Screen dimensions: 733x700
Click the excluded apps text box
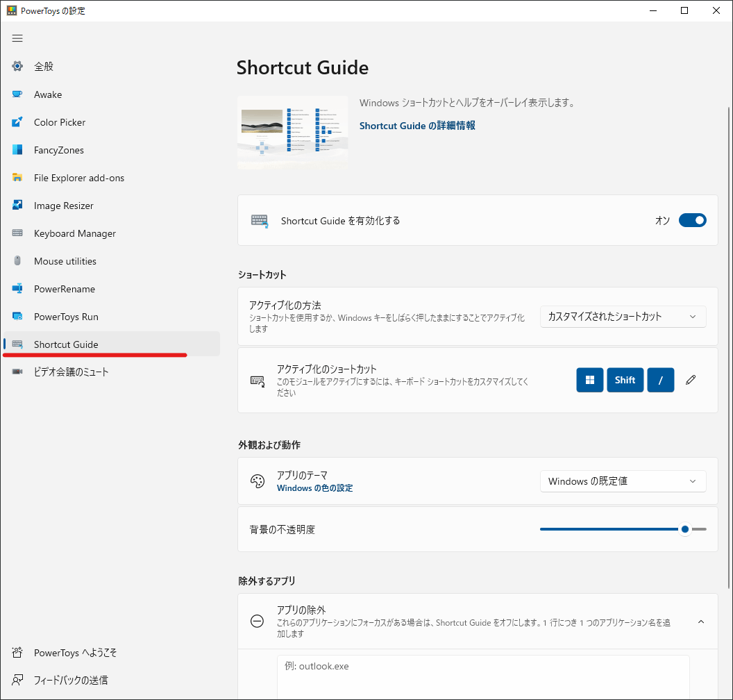click(483, 676)
